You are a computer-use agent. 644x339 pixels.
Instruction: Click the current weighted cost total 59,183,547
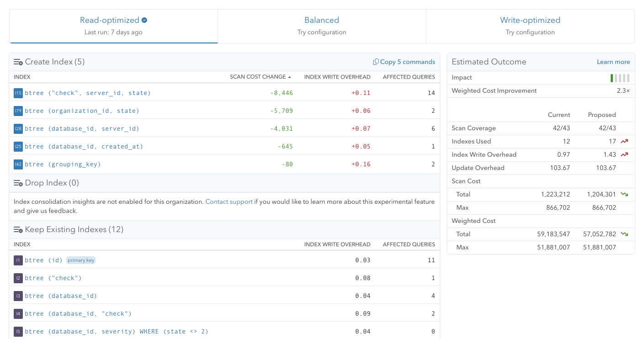(x=554, y=234)
